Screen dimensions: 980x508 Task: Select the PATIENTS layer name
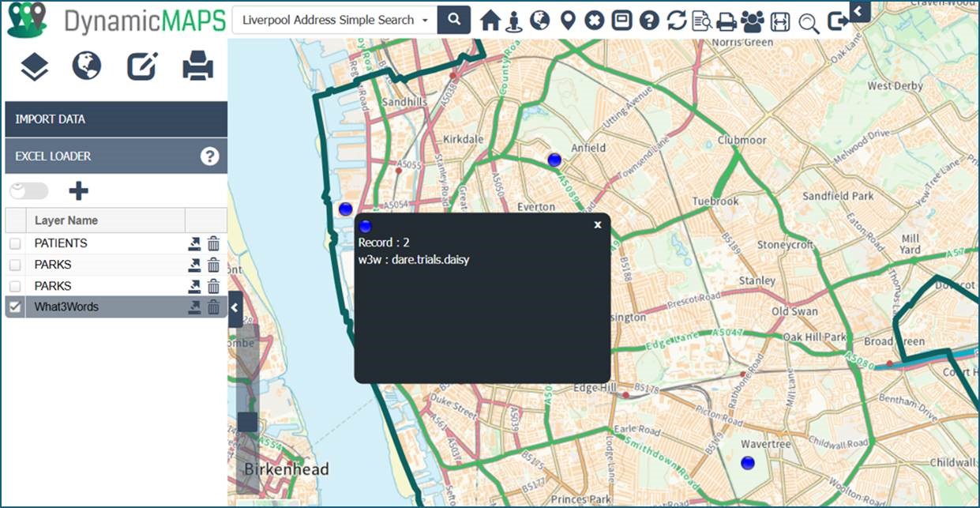tap(61, 243)
